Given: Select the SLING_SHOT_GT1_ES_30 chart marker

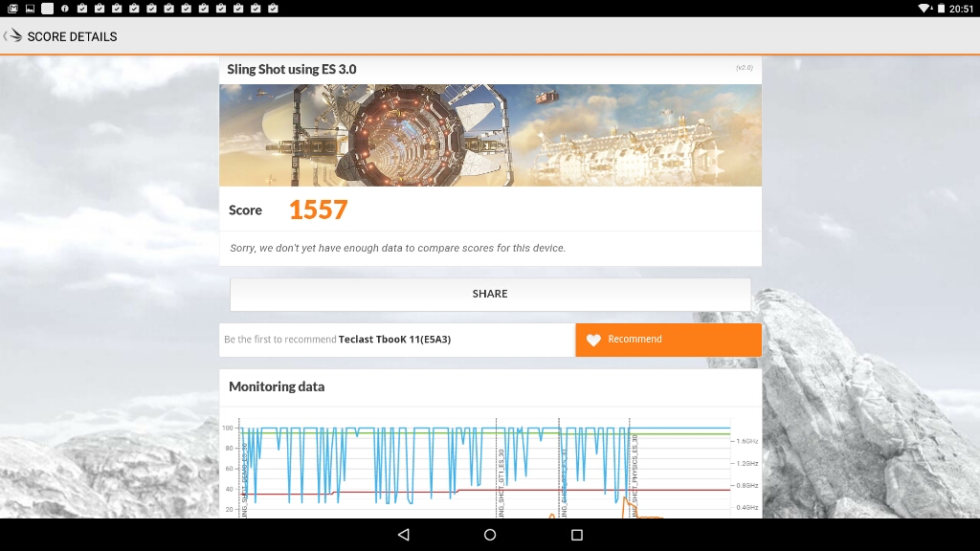Looking at the screenshot, I should [501, 482].
